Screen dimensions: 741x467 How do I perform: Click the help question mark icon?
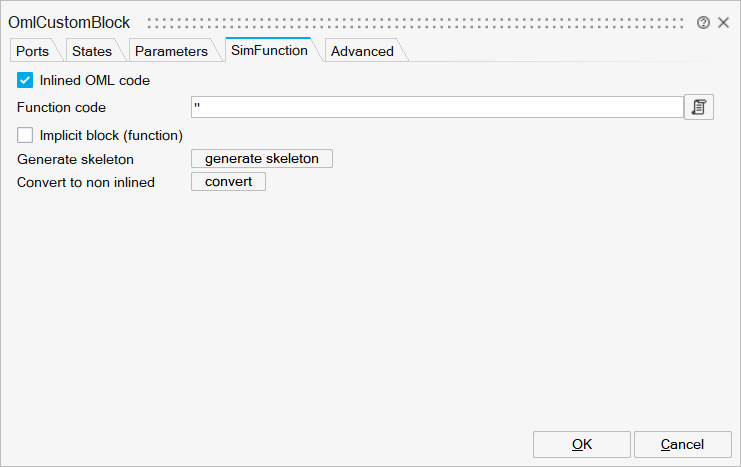coord(704,22)
